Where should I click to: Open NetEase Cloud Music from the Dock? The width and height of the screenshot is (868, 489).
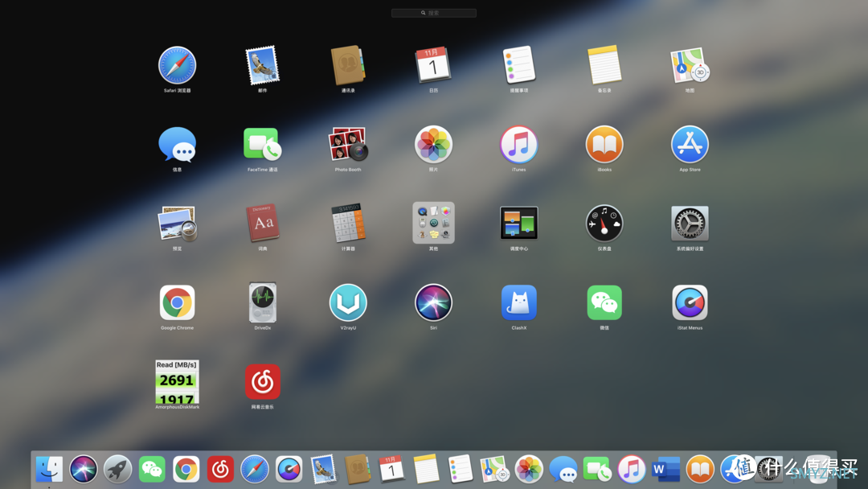click(220, 469)
